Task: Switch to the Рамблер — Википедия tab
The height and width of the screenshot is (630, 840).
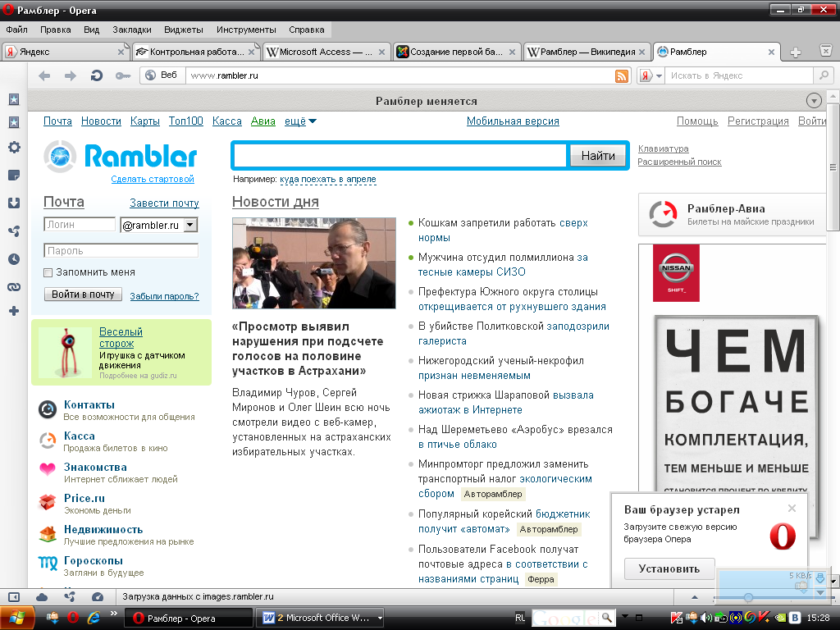Action: 587,52
